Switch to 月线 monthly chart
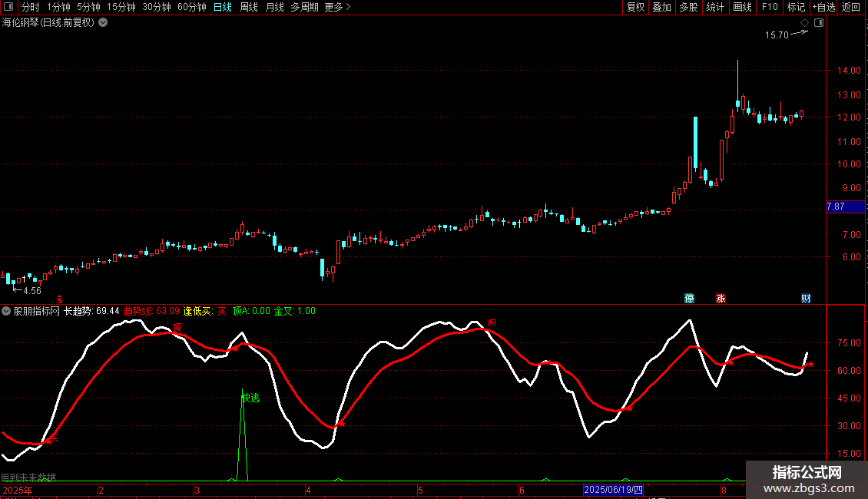This screenshot has width=868, height=499. pos(274,7)
